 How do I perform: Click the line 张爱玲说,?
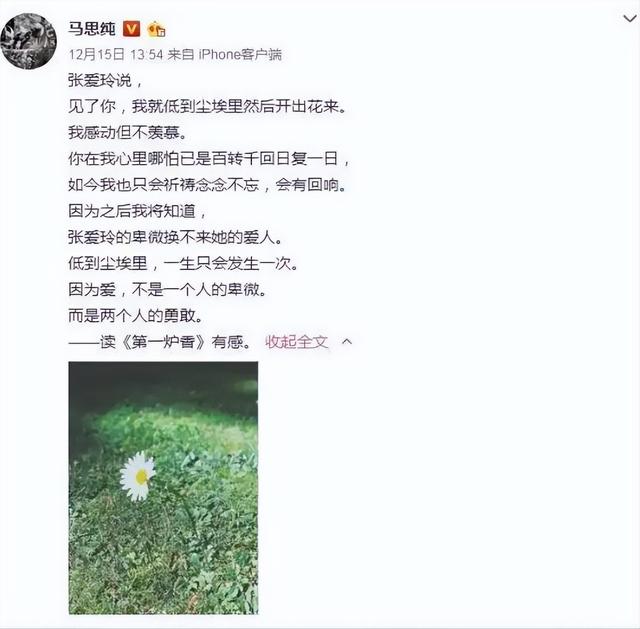point(105,80)
